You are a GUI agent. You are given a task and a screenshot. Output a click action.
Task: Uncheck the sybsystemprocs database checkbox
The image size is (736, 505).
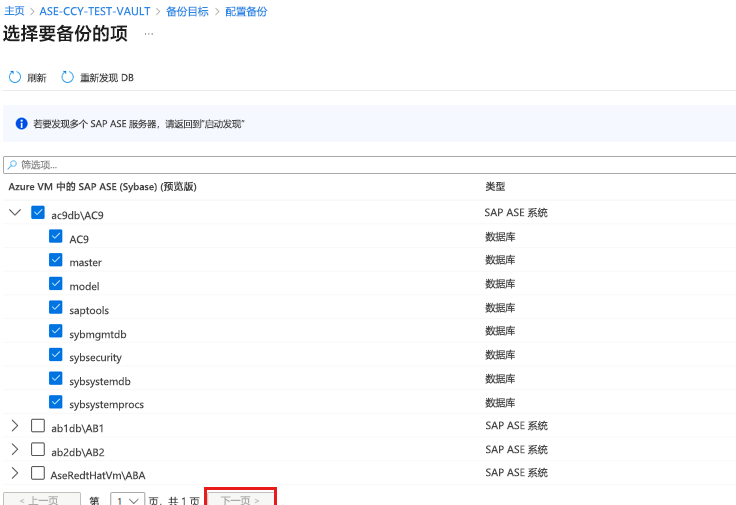click(x=56, y=402)
